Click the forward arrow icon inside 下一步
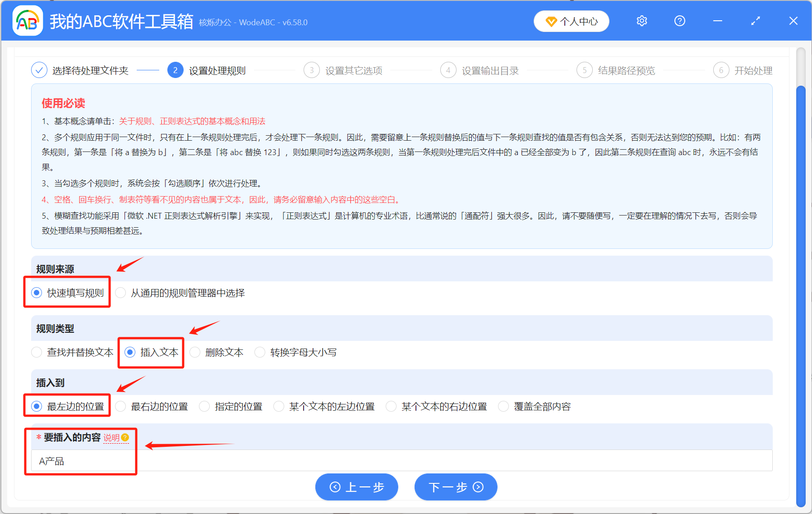This screenshot has height=514, width=812. pos(477,487)
